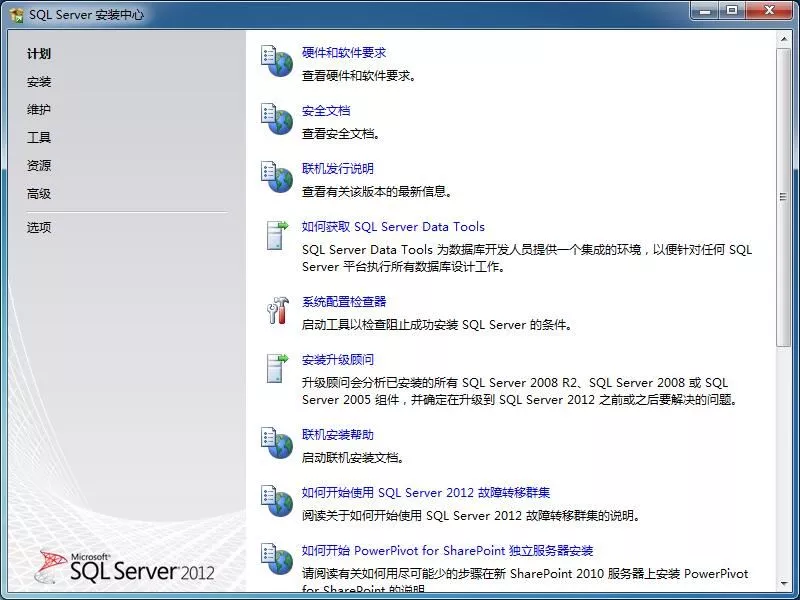Viewport: 800px width, 600px height.
Task: Click the vertical scrollbar thumb
Action: click(x=783, y=198)
